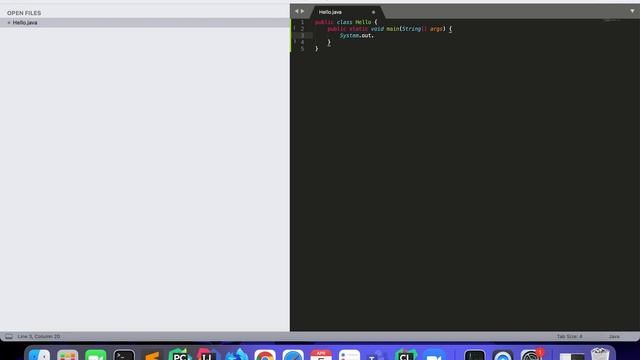
Task: Open Reminders from the Dock
Action: point(349,355)
